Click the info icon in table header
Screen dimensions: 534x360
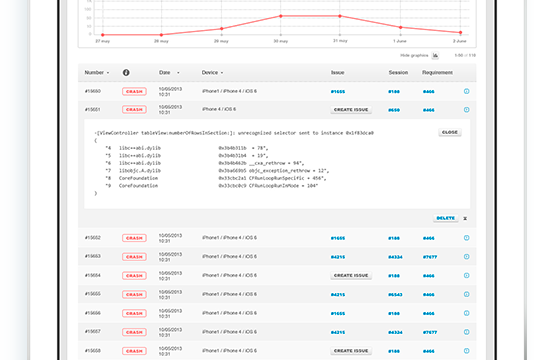[x=126, y=73]
